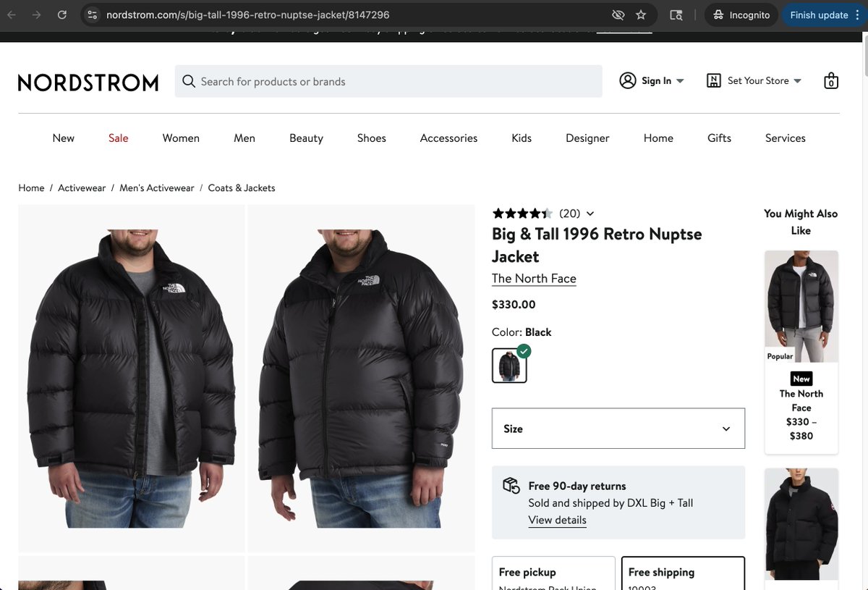Click View details link
868x590 pixels.
[557, 520]
